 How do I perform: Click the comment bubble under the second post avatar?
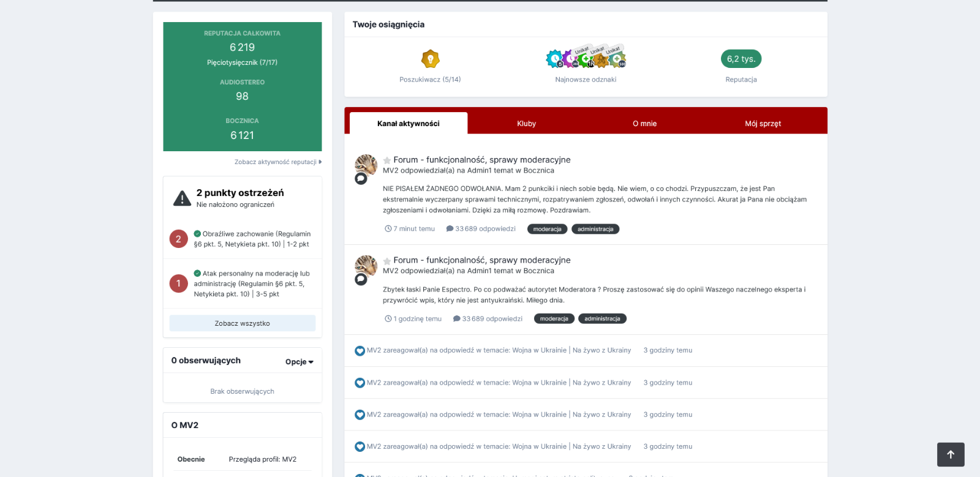pyautogui.click(x=361, y=279)
